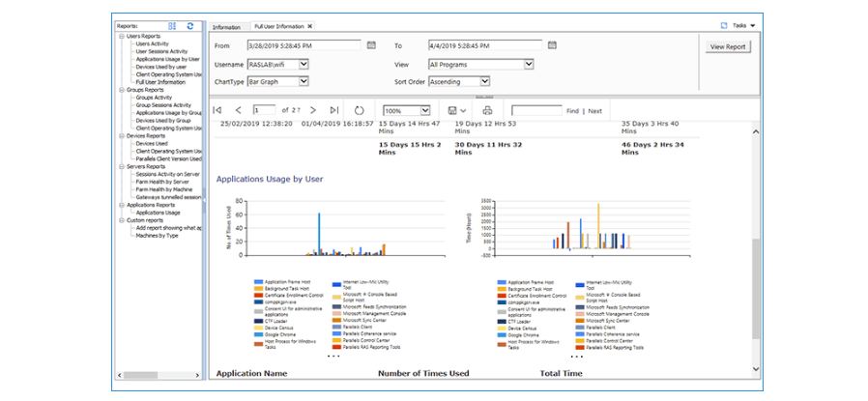Print the report using the printer icon
This screenshot has width=868, height=401.
[487, 111]
